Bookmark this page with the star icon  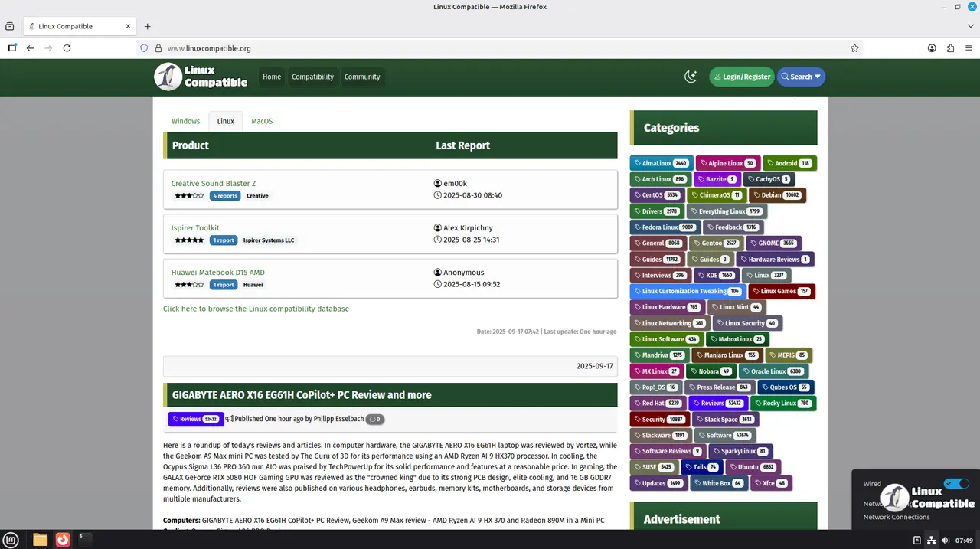click(854, 48)
